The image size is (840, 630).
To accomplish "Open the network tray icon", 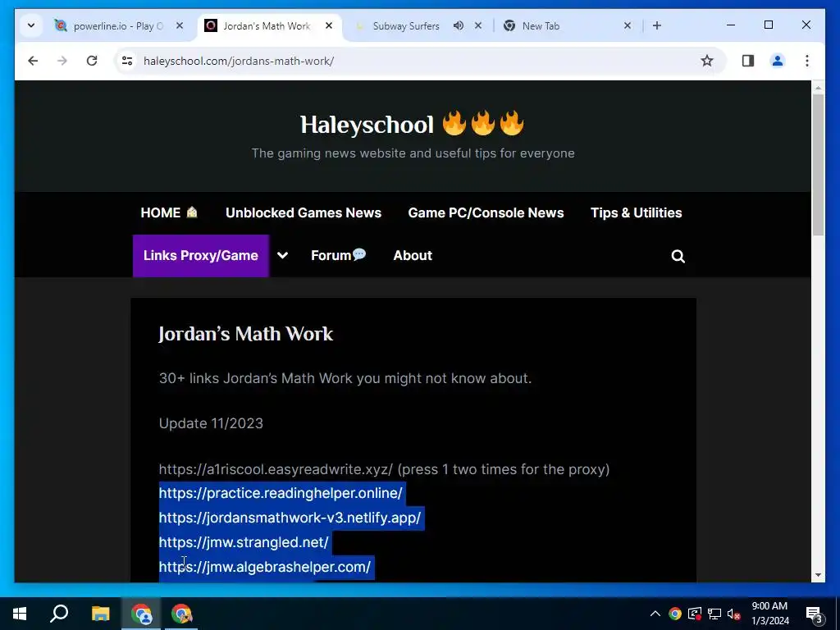I will click(714, 614).
